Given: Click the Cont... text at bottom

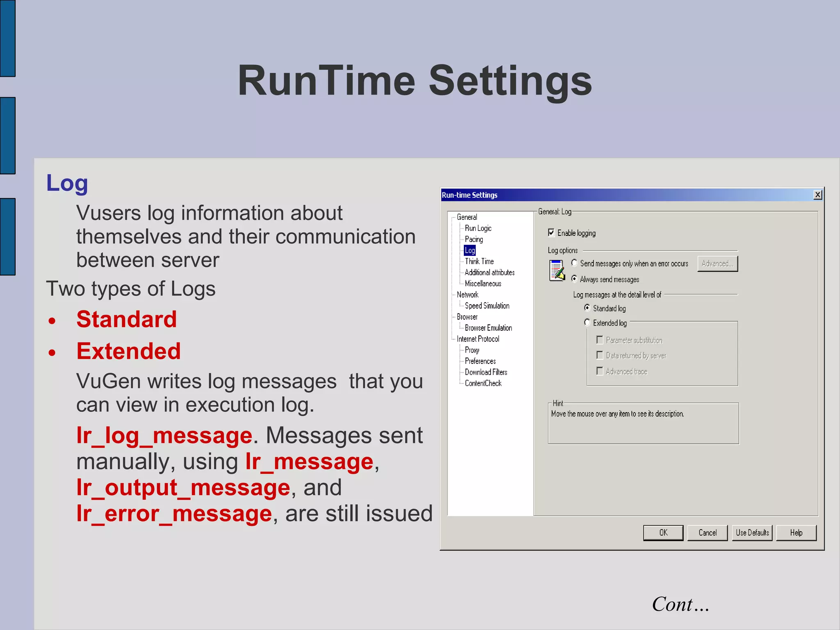Looking at the screenshot, I should coord(680,604).
